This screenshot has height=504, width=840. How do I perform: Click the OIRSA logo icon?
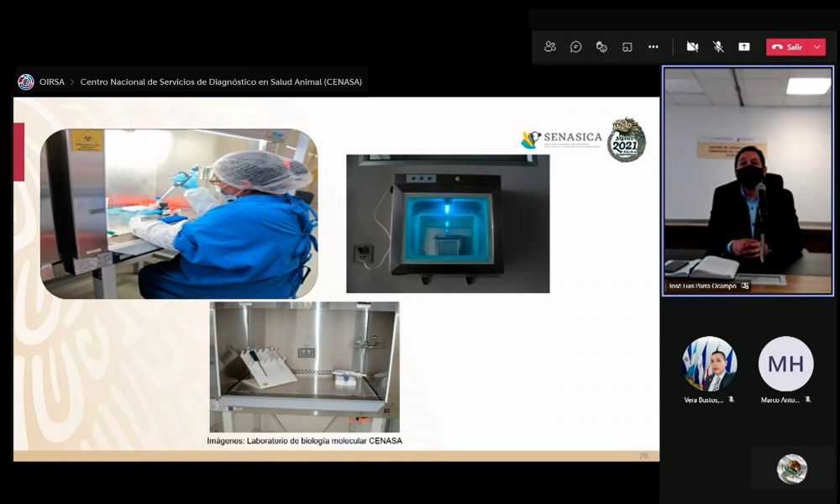point(26,82)
